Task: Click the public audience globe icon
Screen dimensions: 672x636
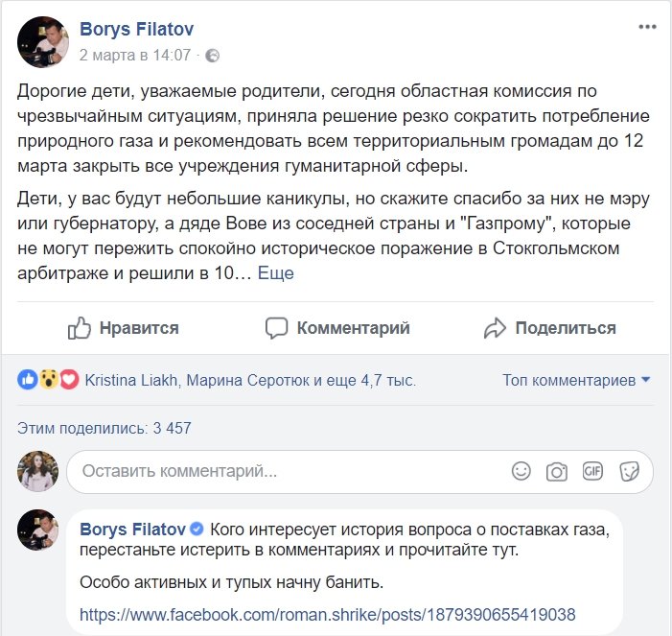Action: (212, 56)
